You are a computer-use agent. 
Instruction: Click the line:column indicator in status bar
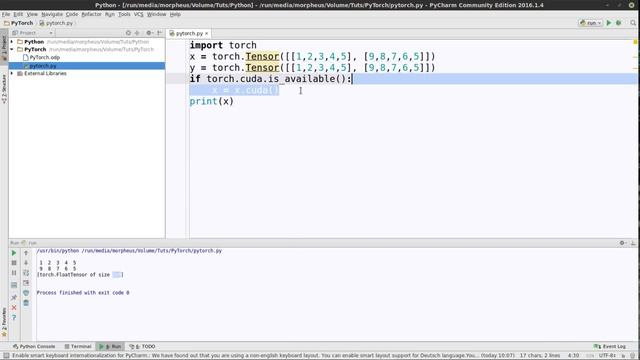573,356
